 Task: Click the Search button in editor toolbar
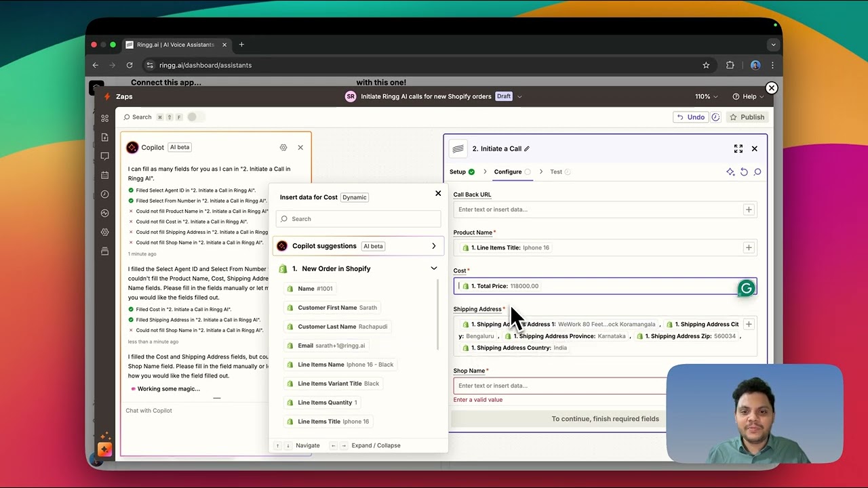[x=137, y=117]
